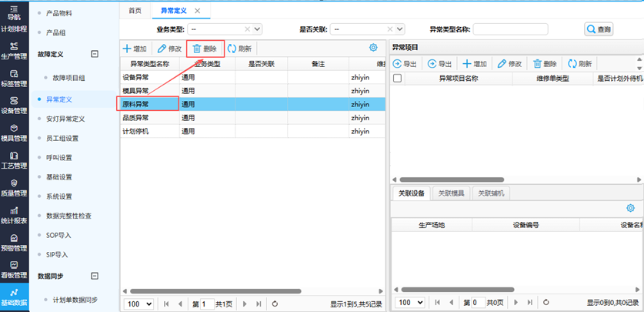644x312 pixels.
Task: Collapse the 数据同步 menu group
Action: (95, 276)
